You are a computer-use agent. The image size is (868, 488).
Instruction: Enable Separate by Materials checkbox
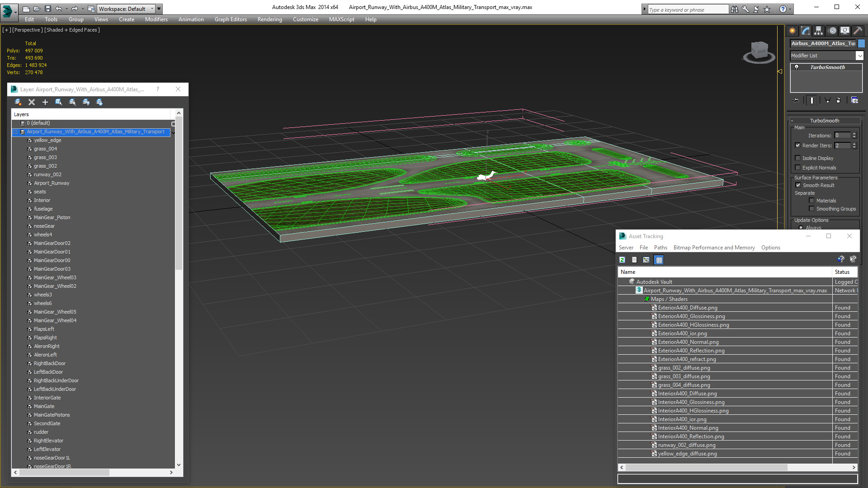(x=811, y=201)
